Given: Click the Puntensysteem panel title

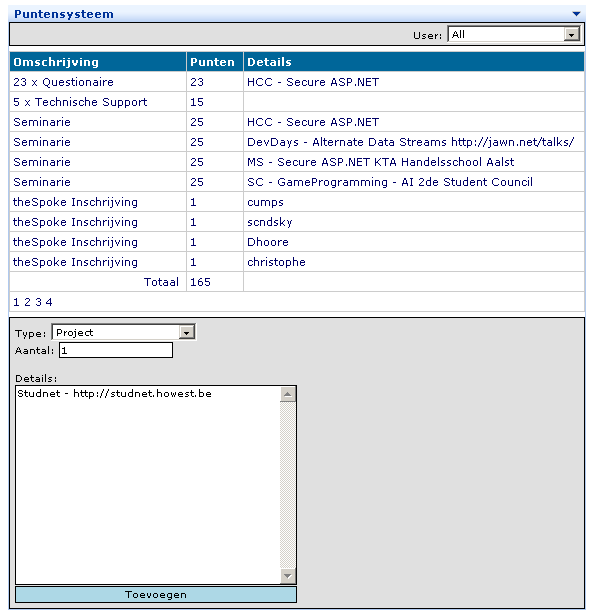Looking at the screenshot, I should tap(64, 14).
